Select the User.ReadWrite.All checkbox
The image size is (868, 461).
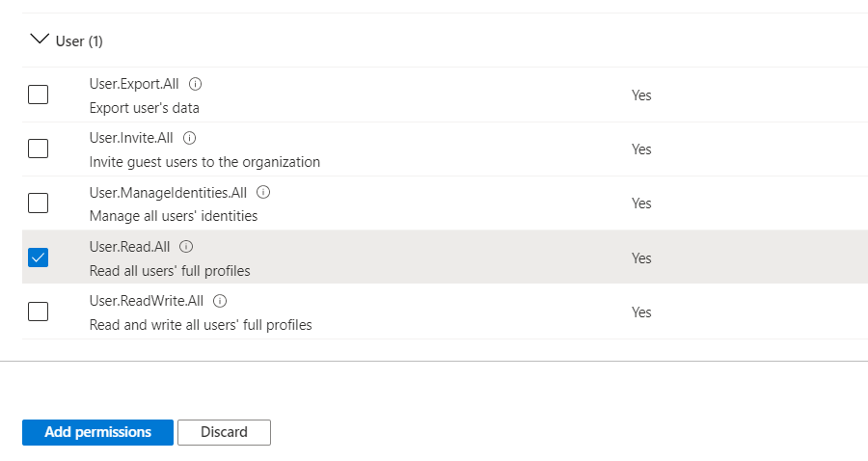(x=39, y=312)
